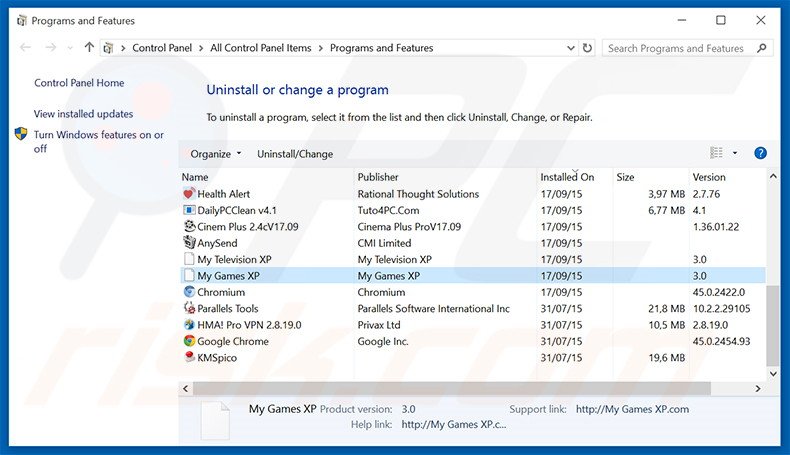The image size is (790, 455).
Task: Click the HMA! Pro VPN icon
Action: coord(189,324)
